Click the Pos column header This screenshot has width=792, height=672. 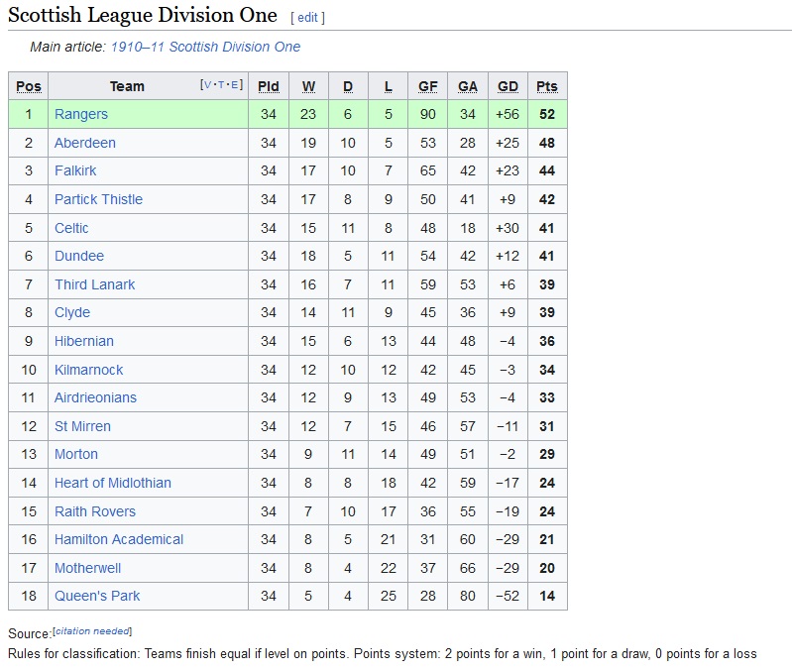point(29,86)
